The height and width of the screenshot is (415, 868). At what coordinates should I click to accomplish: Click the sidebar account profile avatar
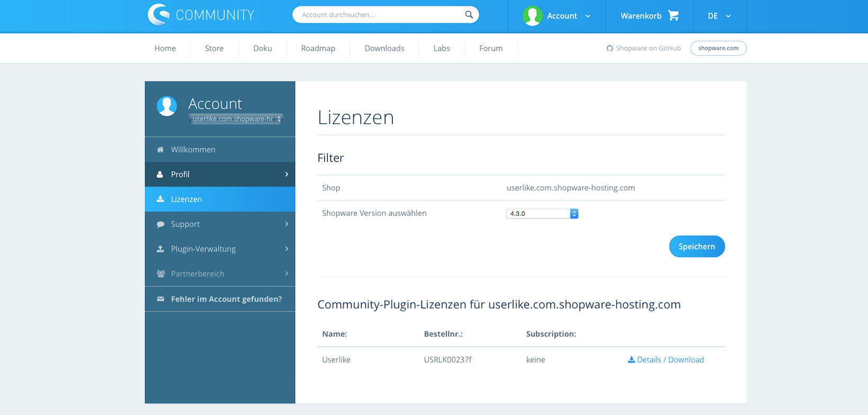coord(167,106)
